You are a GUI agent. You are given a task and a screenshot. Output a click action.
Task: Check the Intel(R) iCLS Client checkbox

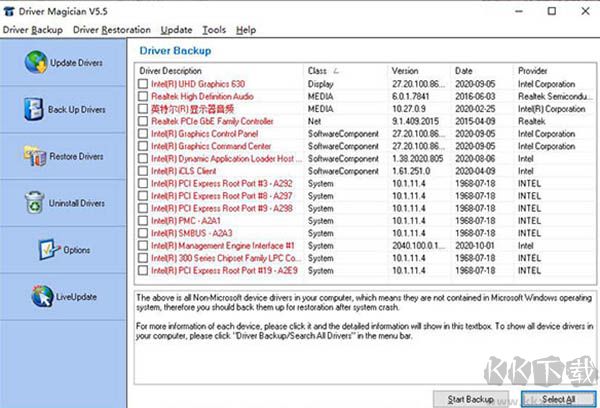coord(143,171)
